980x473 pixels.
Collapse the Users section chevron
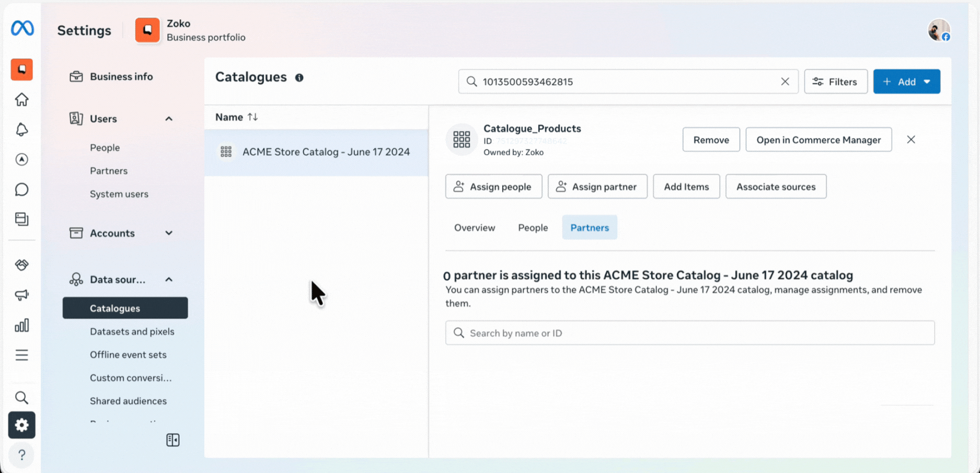169,119
